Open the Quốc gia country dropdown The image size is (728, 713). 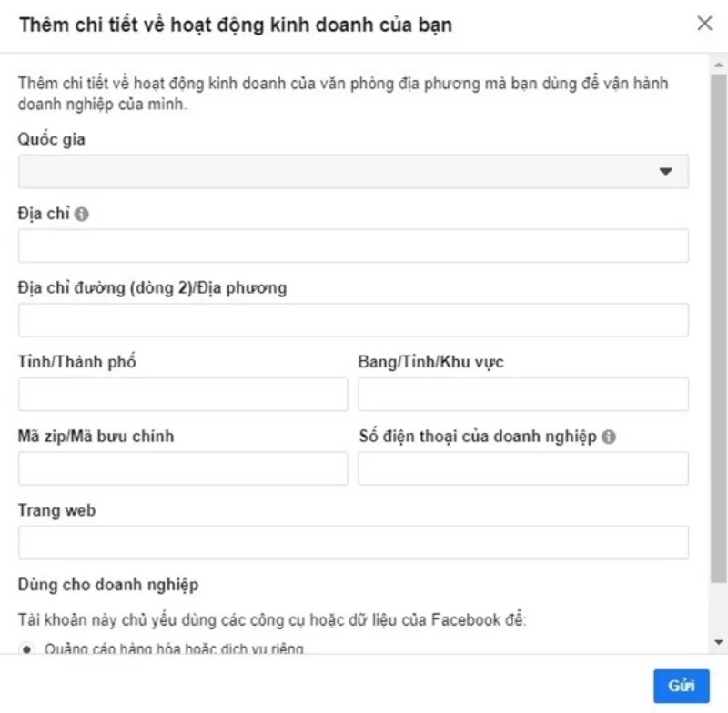pyautogui.click(x=352, y=171)
